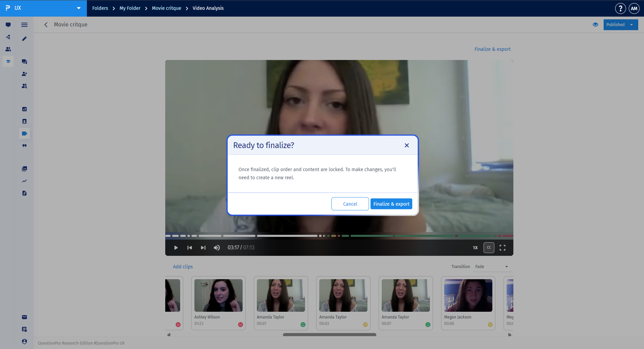Open the help question mark icon
The height and width of the screenshot is (349, 644).
[621, 8]
